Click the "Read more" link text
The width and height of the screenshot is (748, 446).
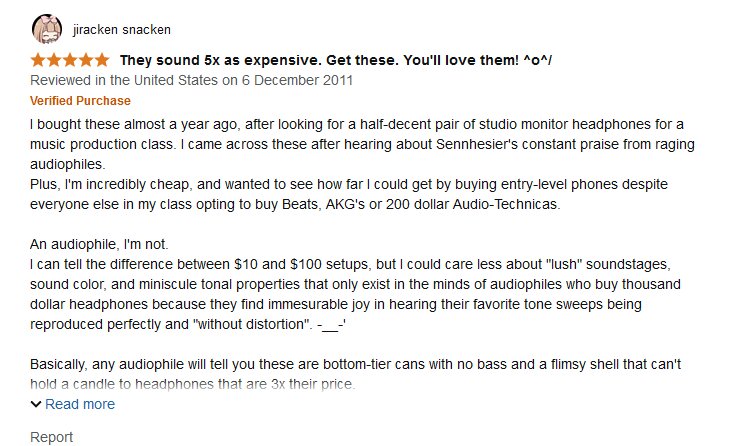[x=80, y=404]
